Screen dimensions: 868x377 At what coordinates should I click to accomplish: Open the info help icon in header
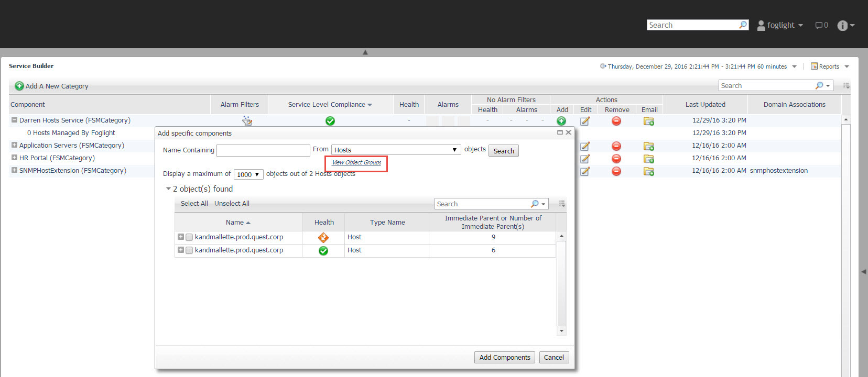click(842, 26)
